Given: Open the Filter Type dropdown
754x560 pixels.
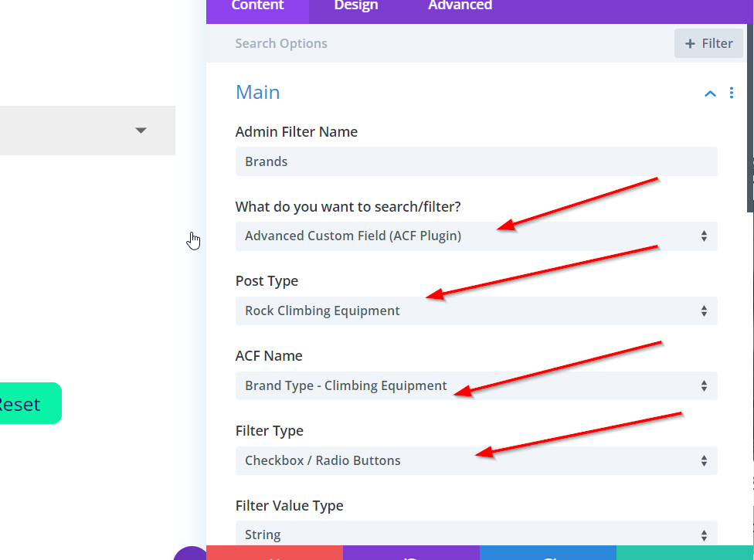Looking at the screenshot, I should (x=476, y=461).
